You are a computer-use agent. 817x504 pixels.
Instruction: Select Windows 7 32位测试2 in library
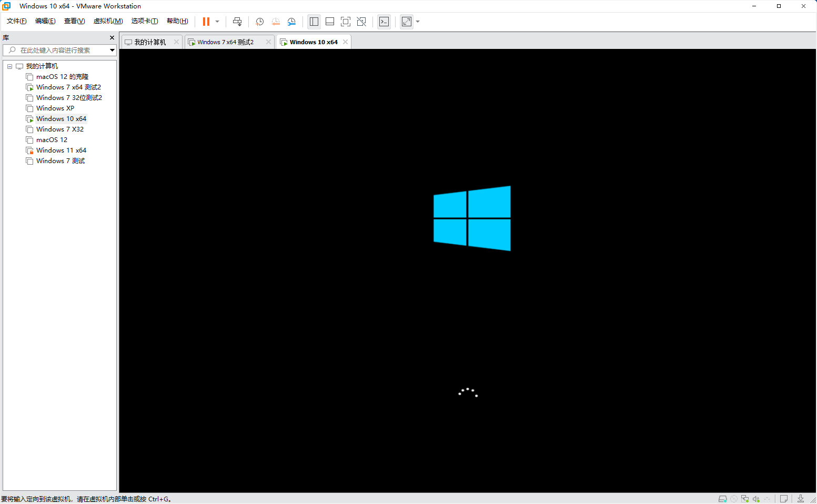coord(69,98)
